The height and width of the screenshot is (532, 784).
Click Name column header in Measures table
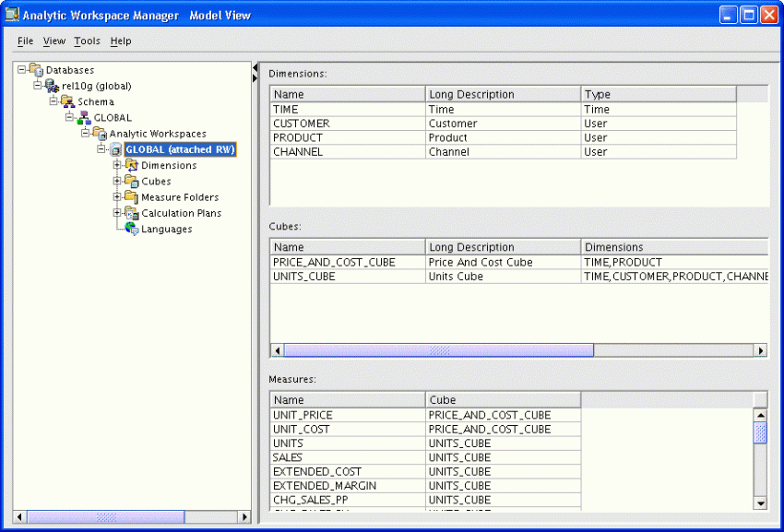tap(348, 400)
